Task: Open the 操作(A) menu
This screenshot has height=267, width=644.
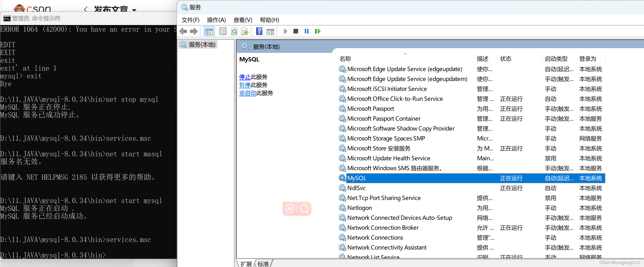Action: (x=216, y=20)
